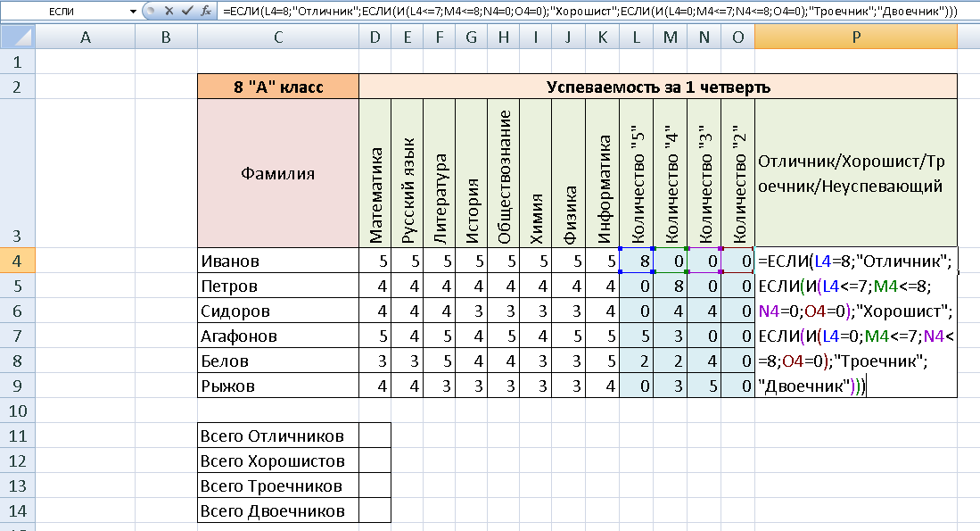Select the row 4 header
This screenshot has height=531, width=980.
click(x=18, y=261)
